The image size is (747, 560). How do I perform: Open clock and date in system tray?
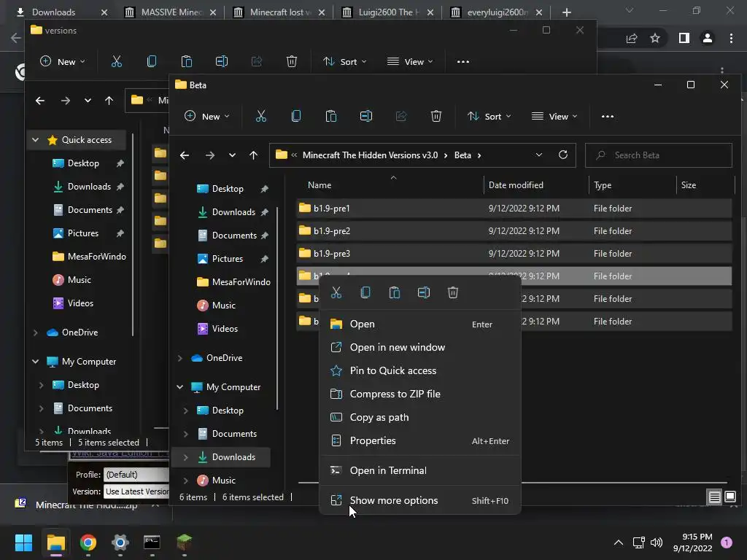[692, 542]
